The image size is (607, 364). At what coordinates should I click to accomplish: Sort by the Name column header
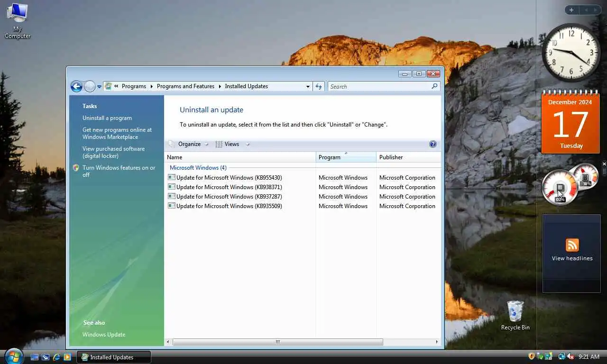point(240,157)
